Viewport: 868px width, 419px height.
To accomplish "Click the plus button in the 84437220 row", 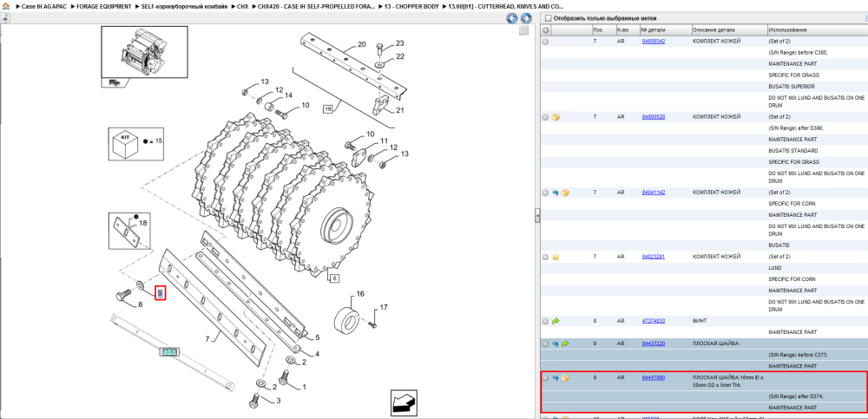I will point(545,344).
